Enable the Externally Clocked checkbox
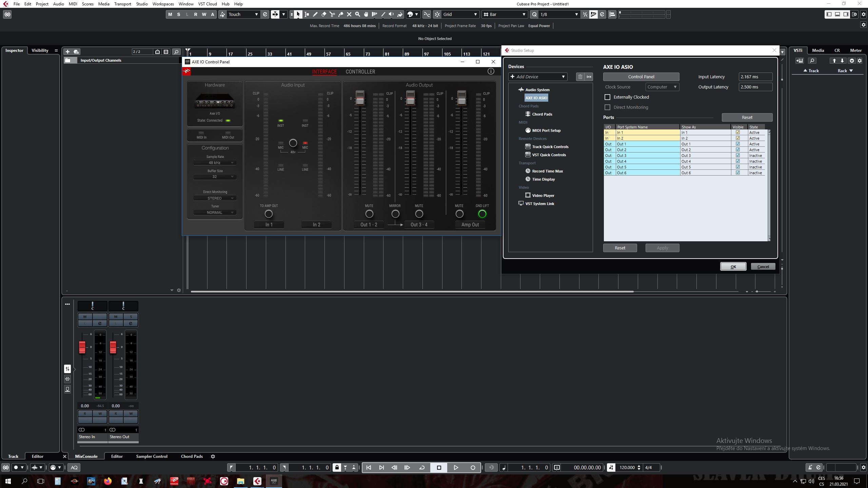The height and width of the screenshot is (488, 868). click(607, 97)
